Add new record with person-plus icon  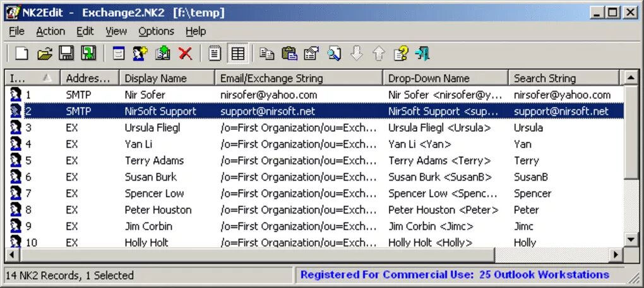pyautogui.click(x=140, y=54)
